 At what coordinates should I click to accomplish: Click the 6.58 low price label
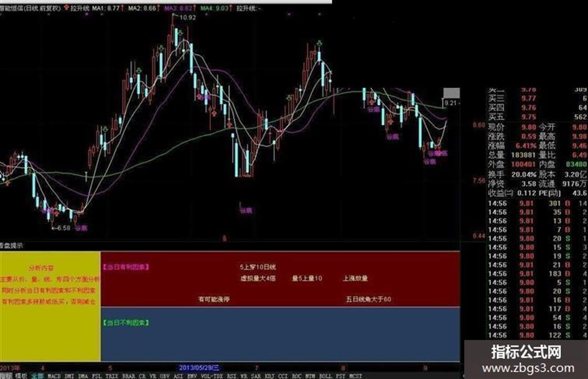(63, 228)
